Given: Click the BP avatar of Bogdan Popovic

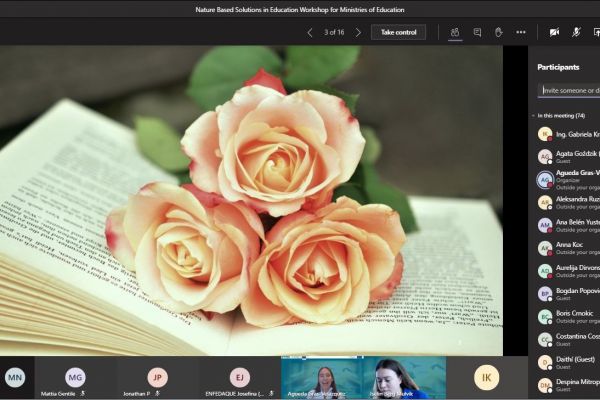Looking at the screenshot, I should tap(545, 294).
